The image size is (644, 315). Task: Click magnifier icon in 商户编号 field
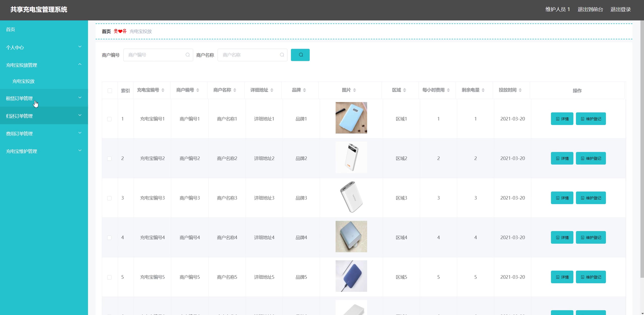point(188,55)
